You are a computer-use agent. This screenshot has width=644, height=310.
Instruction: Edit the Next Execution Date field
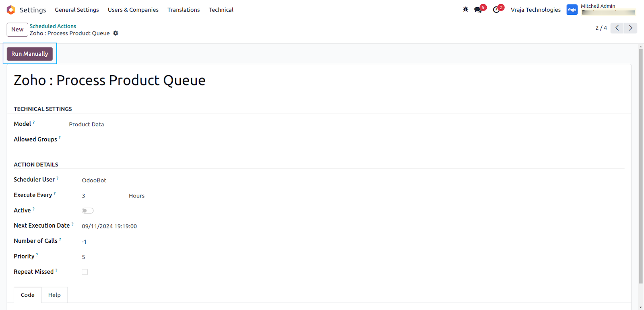pyautogui.click(x=109, y=226)
